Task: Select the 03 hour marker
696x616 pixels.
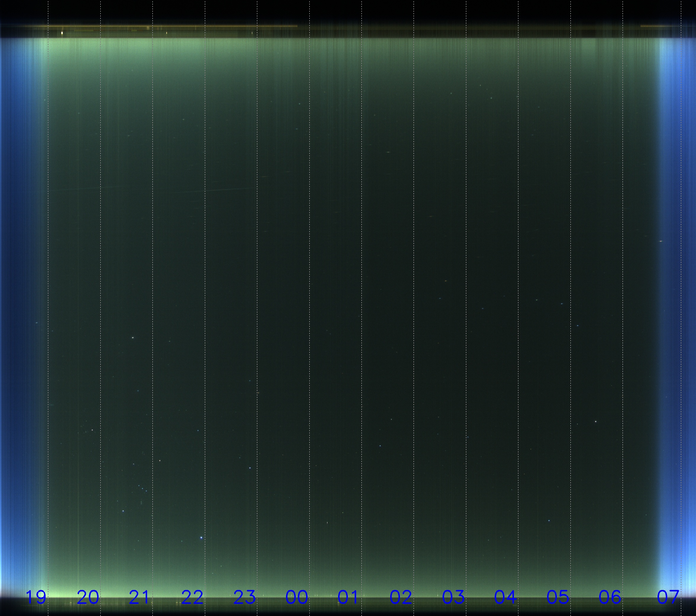Action: (x=453, y=597)
